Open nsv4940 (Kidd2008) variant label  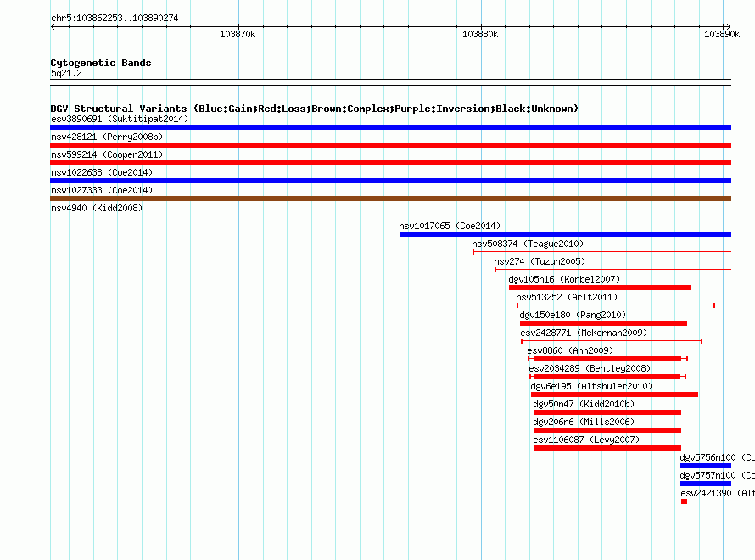(x=97, y=208)
